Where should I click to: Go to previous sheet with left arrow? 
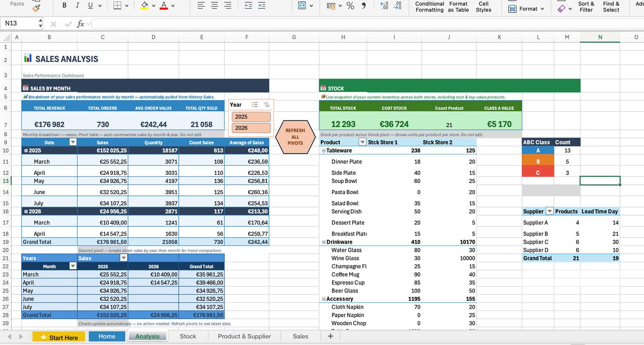9,337
